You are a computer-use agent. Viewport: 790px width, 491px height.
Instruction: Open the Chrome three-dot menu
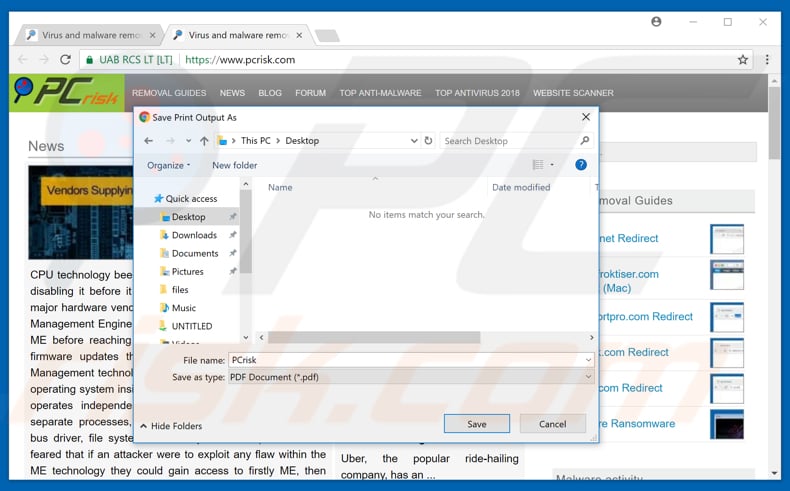(x=767, y=59)
